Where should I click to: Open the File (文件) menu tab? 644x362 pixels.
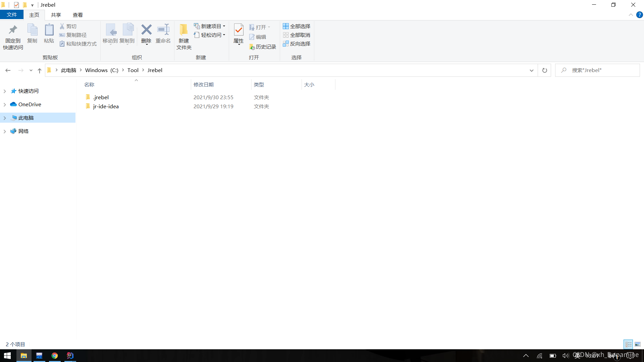coord(12,15)
